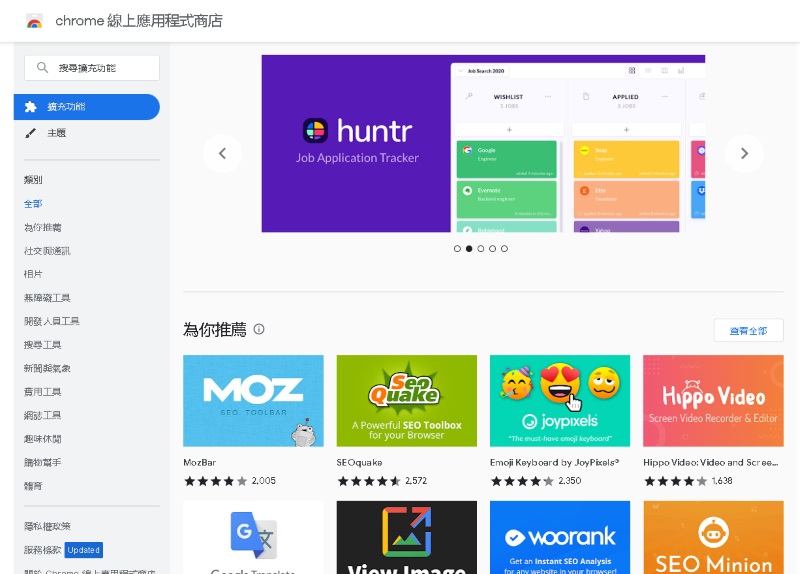Click the puzzle piece extensions icon
Screen dimensions: 800x574
pyautogui.click(x=31, y=107)
